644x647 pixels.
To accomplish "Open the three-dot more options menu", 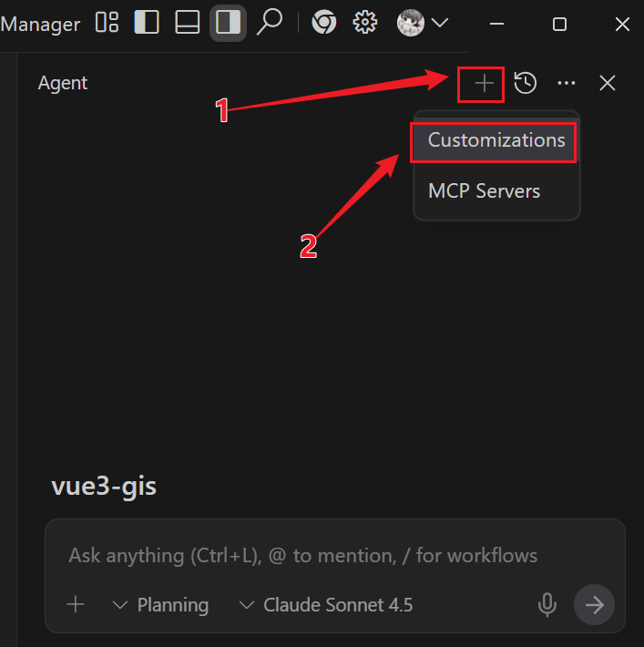I will [x=567, y=84].
